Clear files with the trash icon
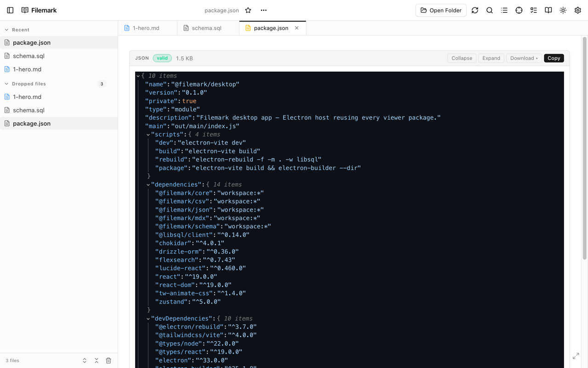Viewport: 588px width, 368px height. [x=108, y=361]
